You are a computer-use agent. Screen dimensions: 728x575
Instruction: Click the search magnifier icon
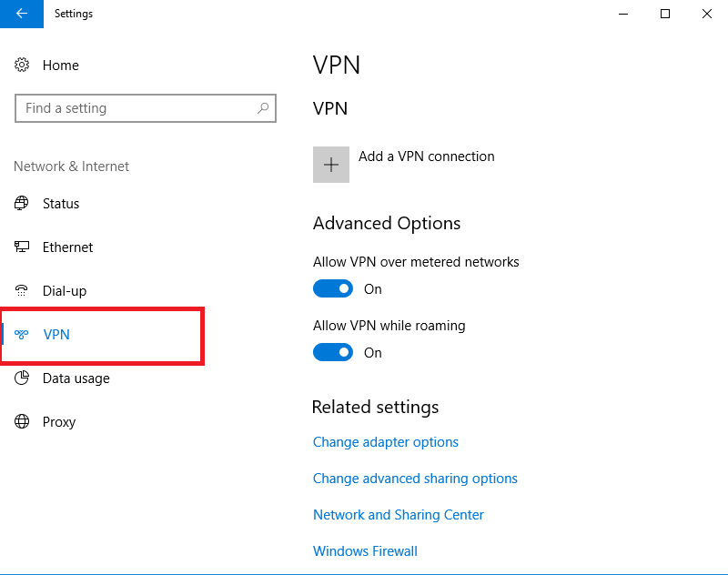tap(263, 108)
